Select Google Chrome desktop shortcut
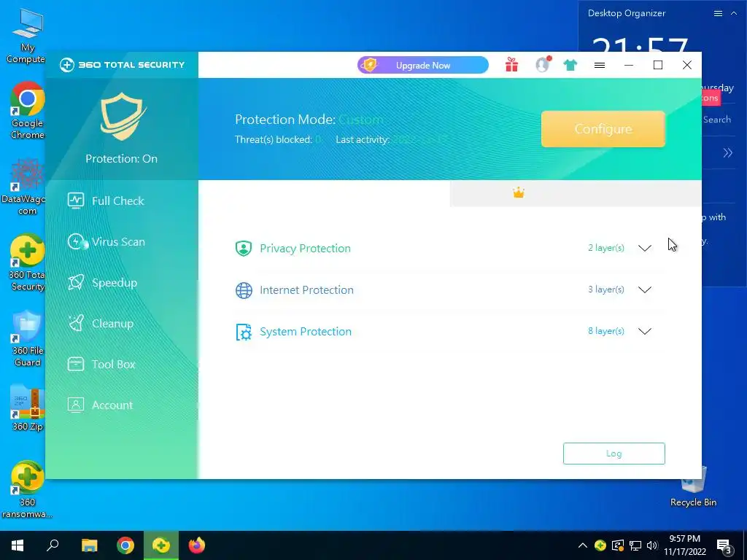747x560 pixels. coord(27,111)
